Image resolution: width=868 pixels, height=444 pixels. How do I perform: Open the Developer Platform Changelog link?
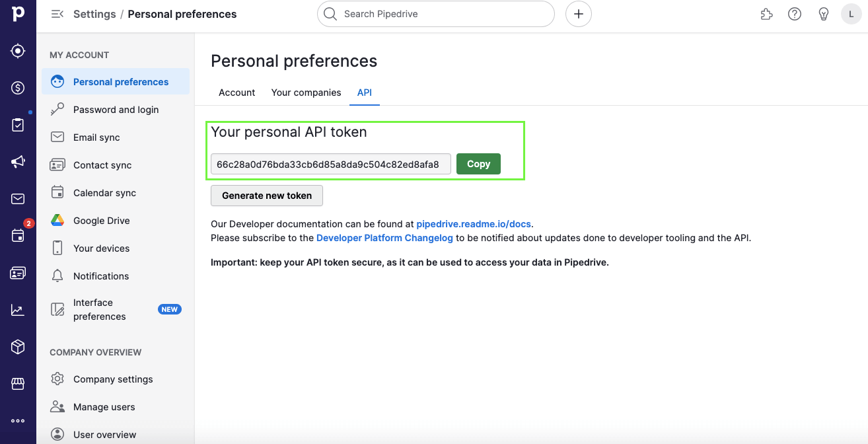pos(384,238)
